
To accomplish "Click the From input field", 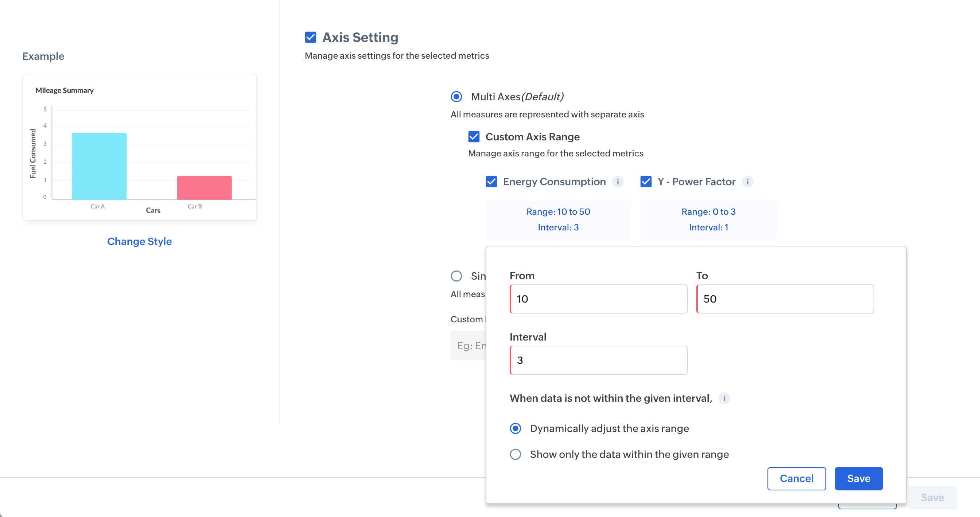I will [x=598, y=299].
